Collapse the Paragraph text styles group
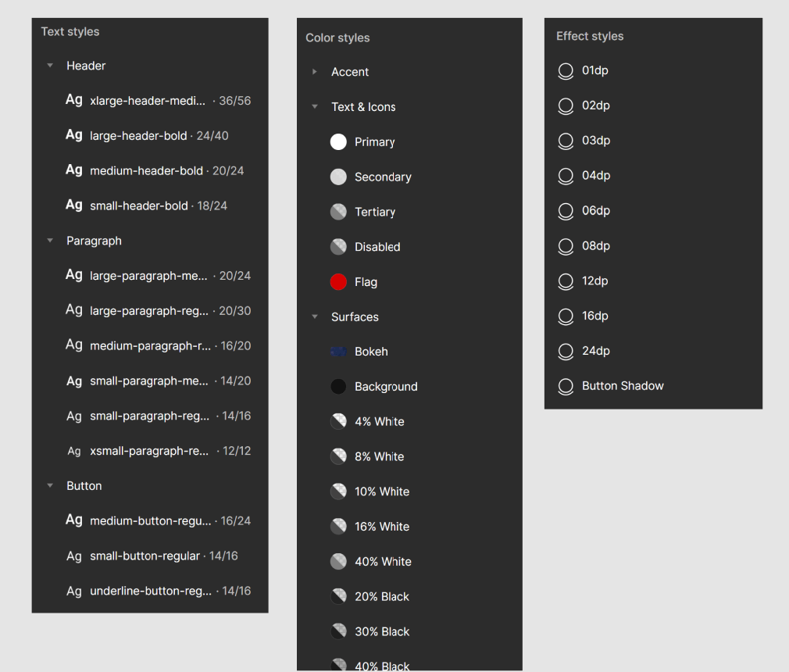789x672 pixels. tap(50, 241)
